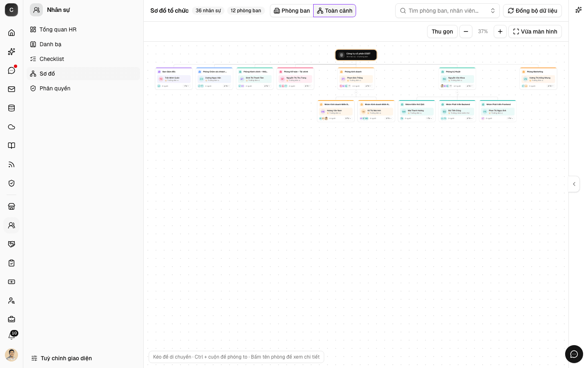588x368 pixels.
Task: Open the chat support bubble button
Action: pos(574,354)
